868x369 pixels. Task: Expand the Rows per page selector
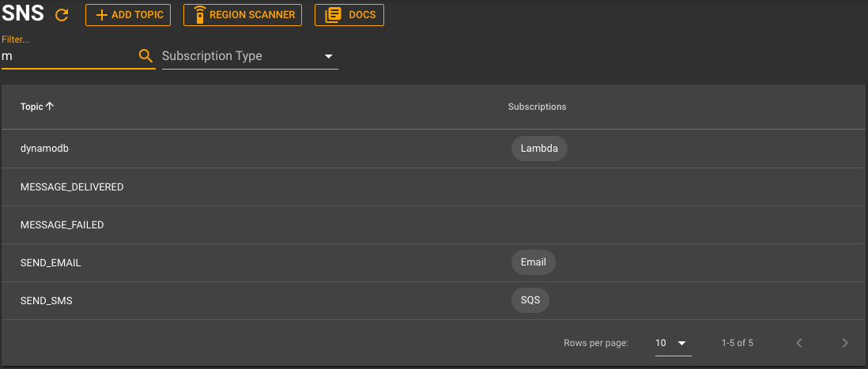coord(674,343)
